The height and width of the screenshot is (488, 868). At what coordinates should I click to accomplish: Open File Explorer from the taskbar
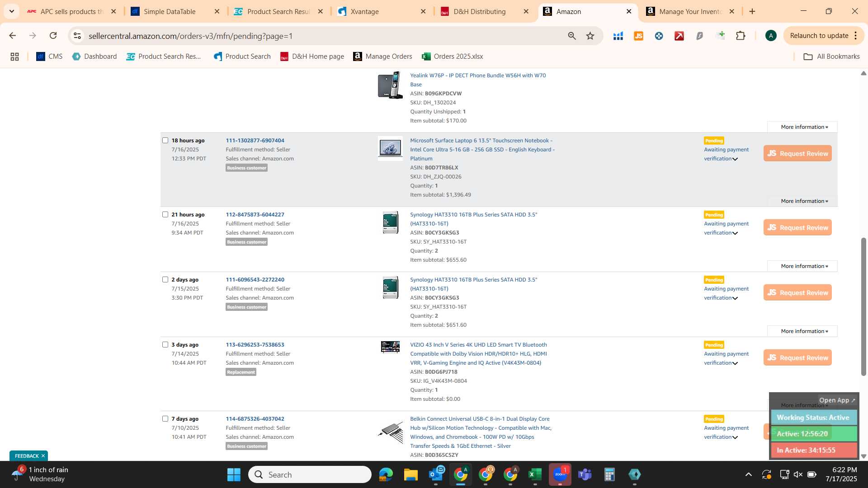pos(410,474)
